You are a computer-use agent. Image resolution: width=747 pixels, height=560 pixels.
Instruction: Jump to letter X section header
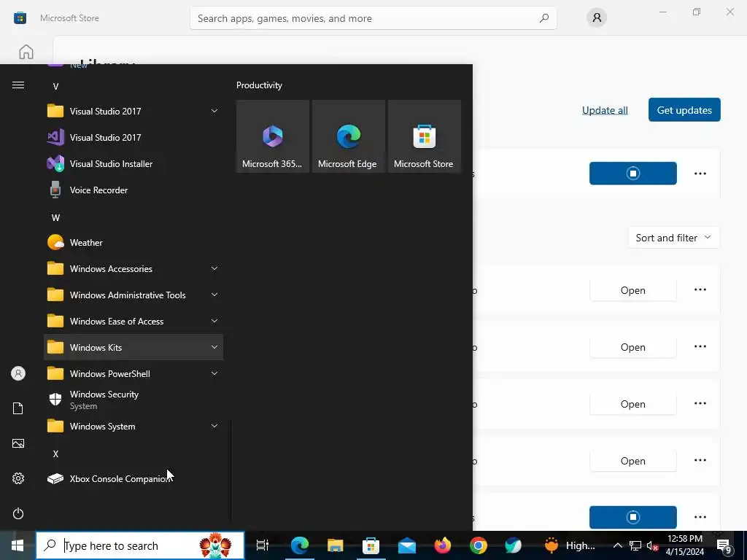(55, 454)
